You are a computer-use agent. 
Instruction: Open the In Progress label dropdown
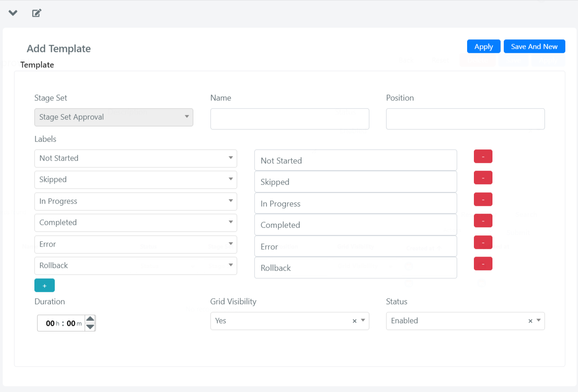coord(135,201)
